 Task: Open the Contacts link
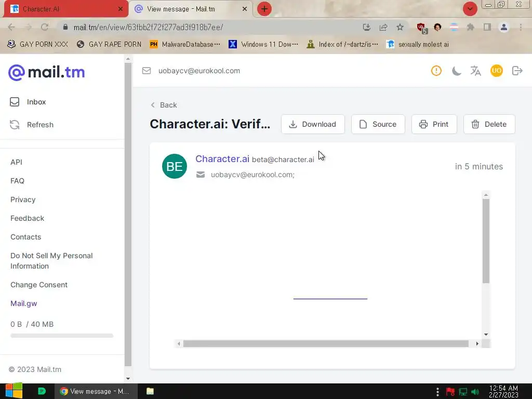pyautogui.click(x=26, y=237)
